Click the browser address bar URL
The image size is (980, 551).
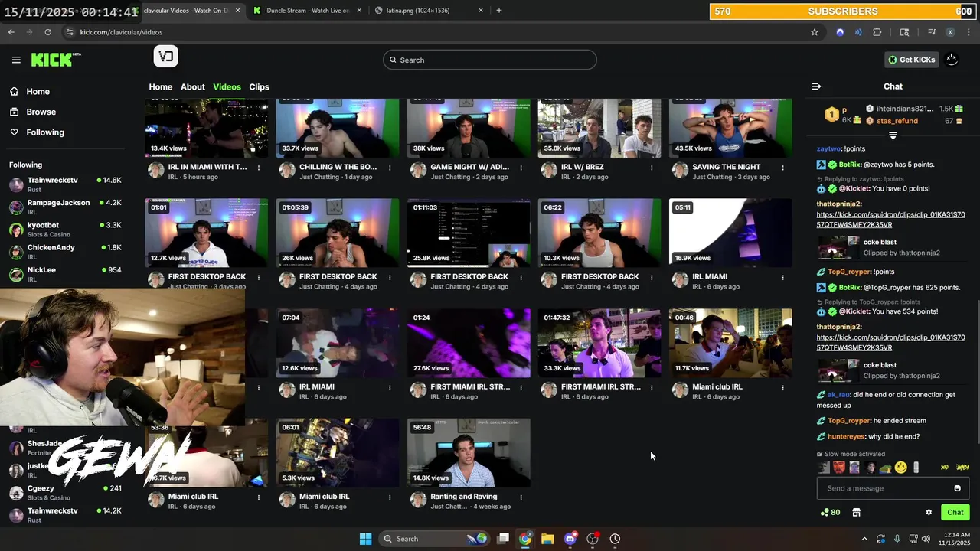(121, 32)
